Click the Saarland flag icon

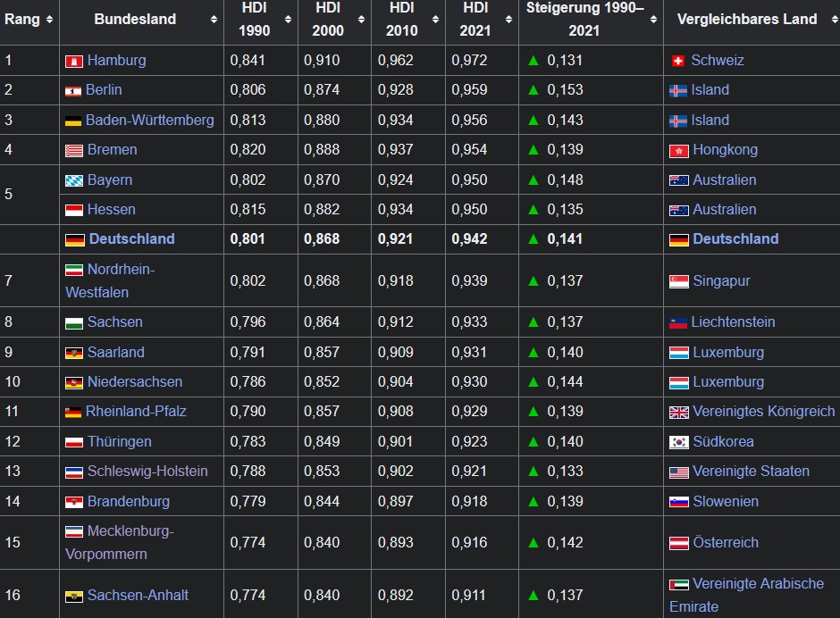click(x=74, y=353)
